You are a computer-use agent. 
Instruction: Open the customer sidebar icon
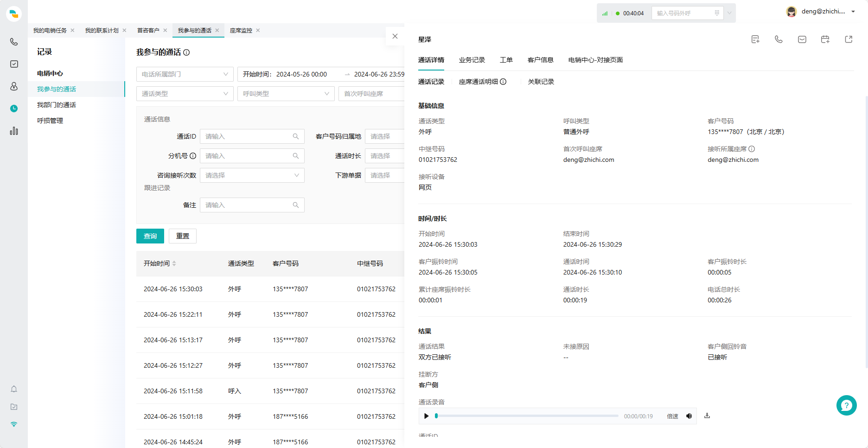click(x=14, y=86)
